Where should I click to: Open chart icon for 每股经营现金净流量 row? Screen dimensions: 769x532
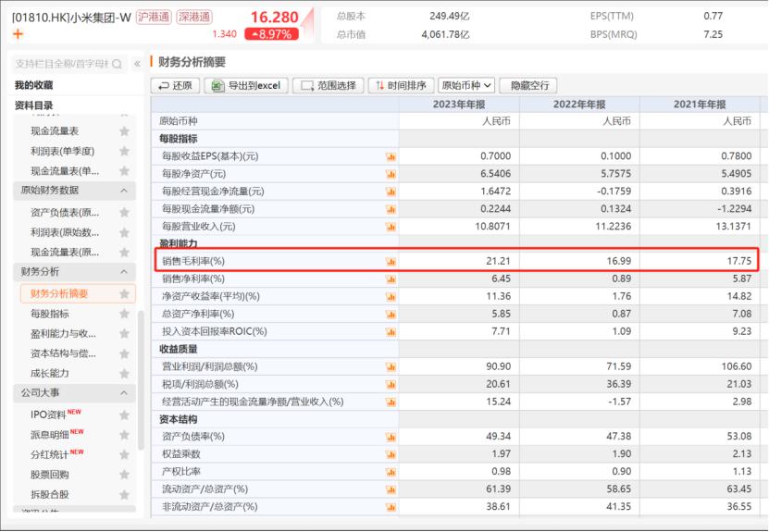(391, 192)
